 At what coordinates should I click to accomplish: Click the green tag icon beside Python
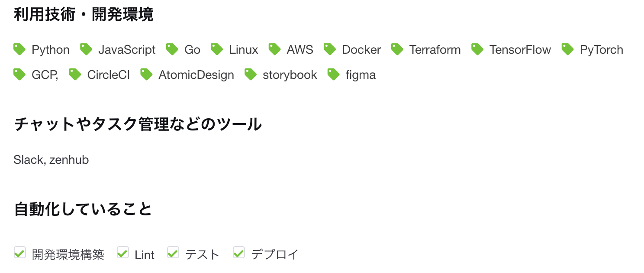click(19, 49)
